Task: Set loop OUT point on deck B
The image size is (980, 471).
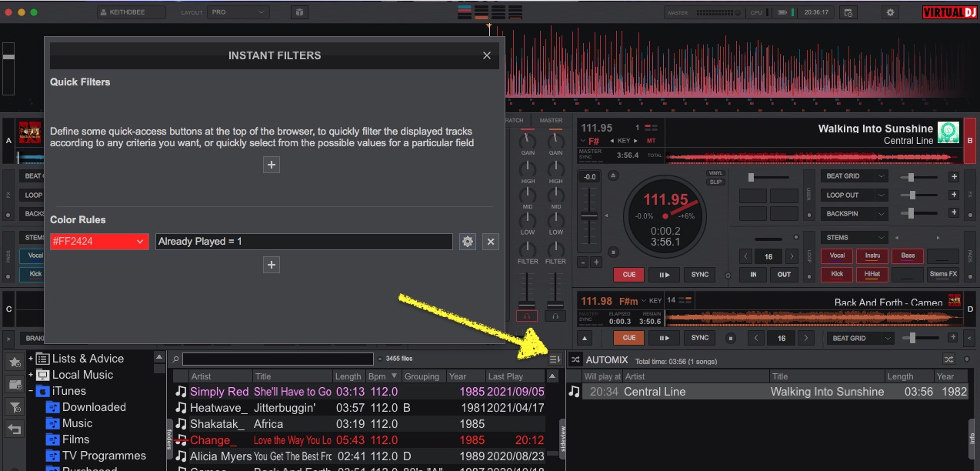Action: pos(784,275)
